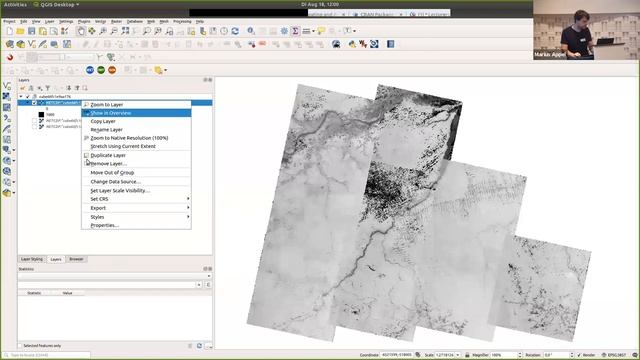Toggle visibility of the top layer group
Screen dimensions: 640x360
[x=28, y=97]
